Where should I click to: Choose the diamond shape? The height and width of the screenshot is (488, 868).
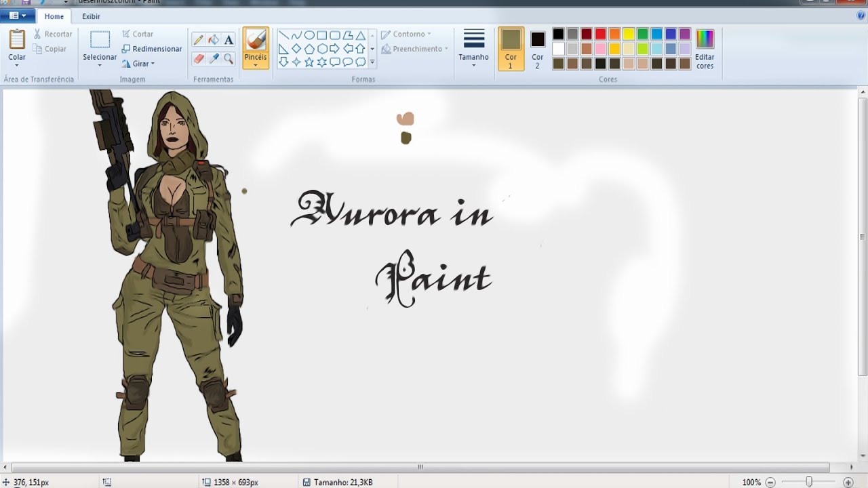296,49
